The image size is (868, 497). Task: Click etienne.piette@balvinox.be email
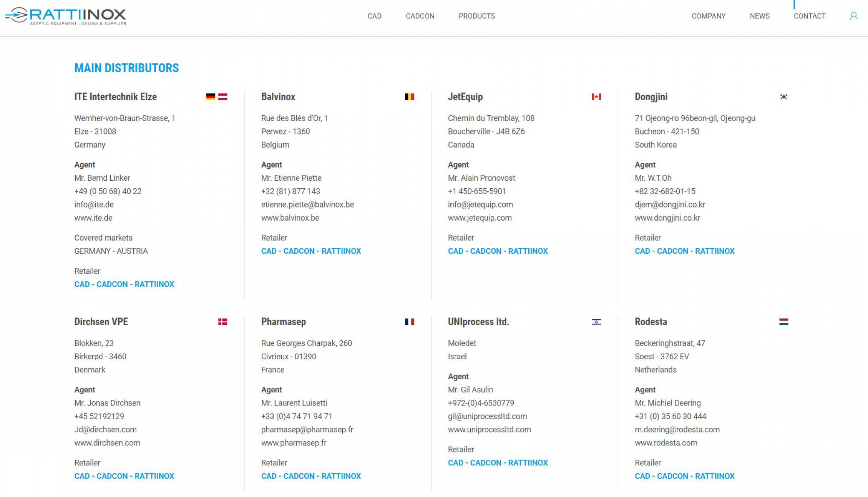pos(308,205)
